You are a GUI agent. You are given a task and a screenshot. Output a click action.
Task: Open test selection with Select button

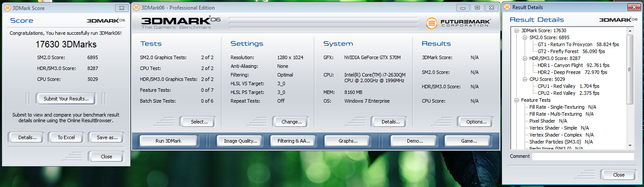point(199,122)
